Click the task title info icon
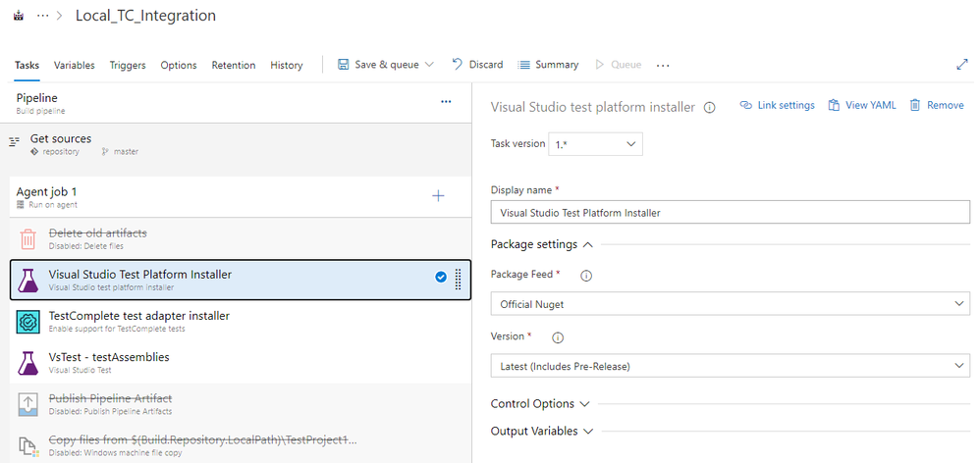The image size is (980, 463). pos(710,107)
